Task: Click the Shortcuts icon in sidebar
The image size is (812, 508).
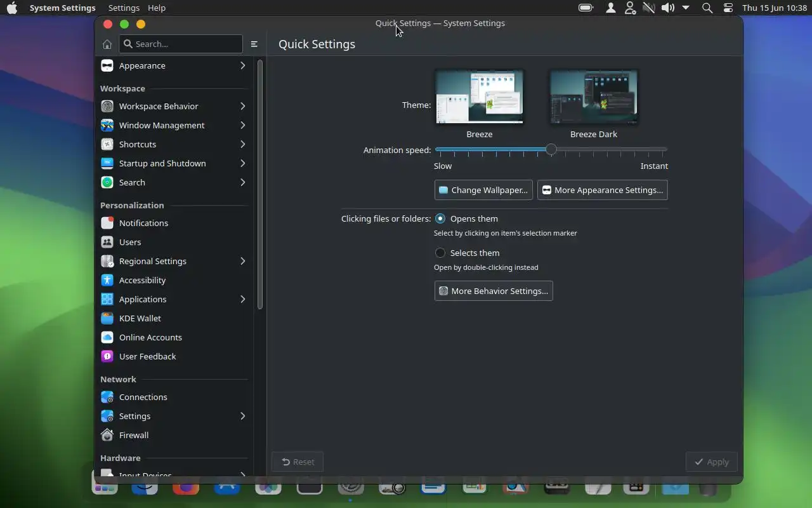Action: [x=107, y=144]
